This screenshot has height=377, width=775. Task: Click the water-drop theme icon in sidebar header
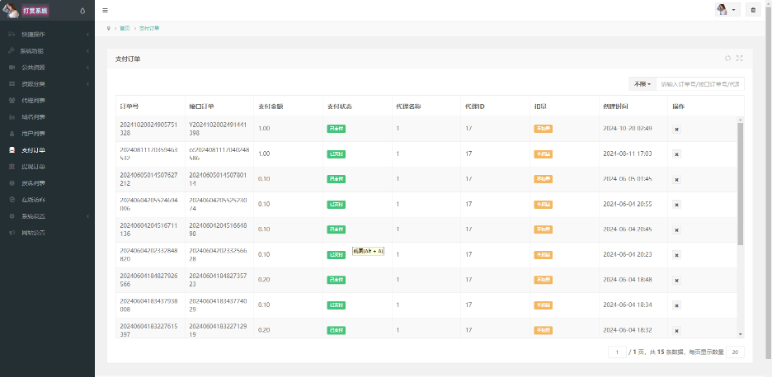(x=83, y=10)
